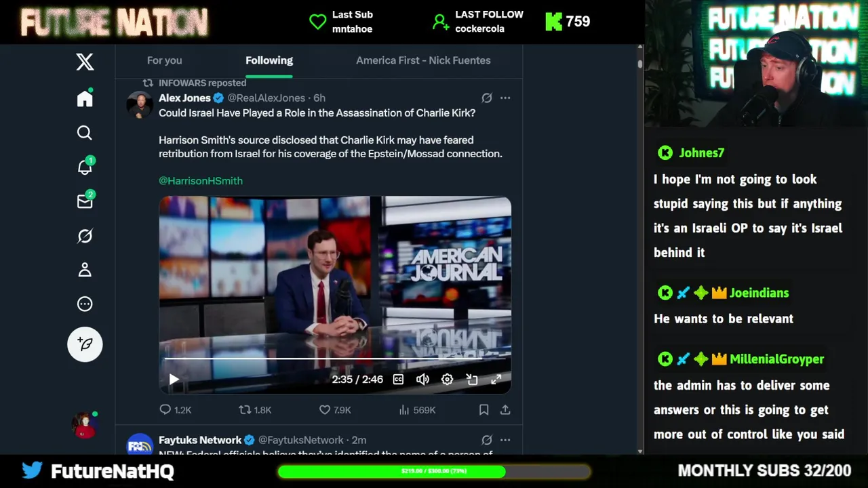The height and width of the screenshot is (488, 868).
Task: Click the Kick logo follower count
Action: (568, 22)
